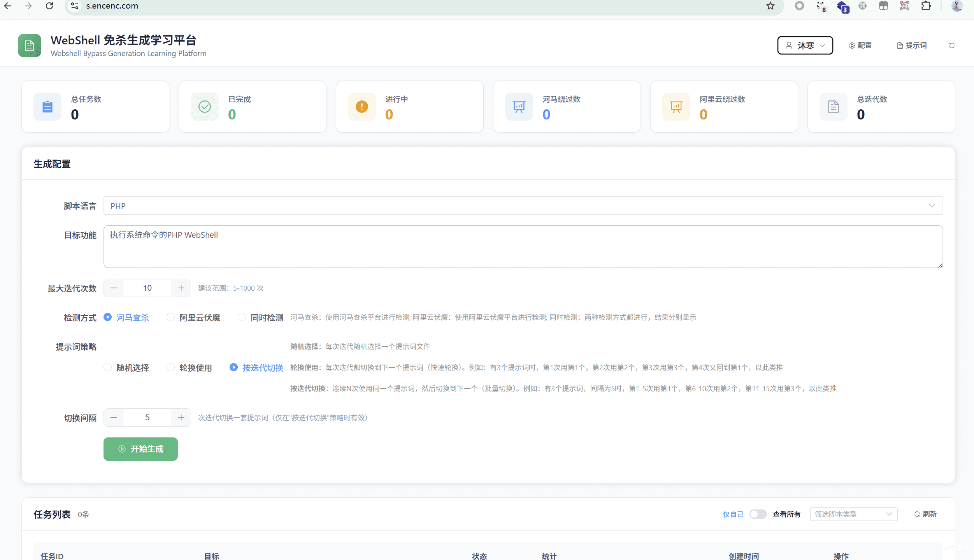Click the 刷新 link in task list
Screen dimensions: 974x560
click(x=925, y=514)
